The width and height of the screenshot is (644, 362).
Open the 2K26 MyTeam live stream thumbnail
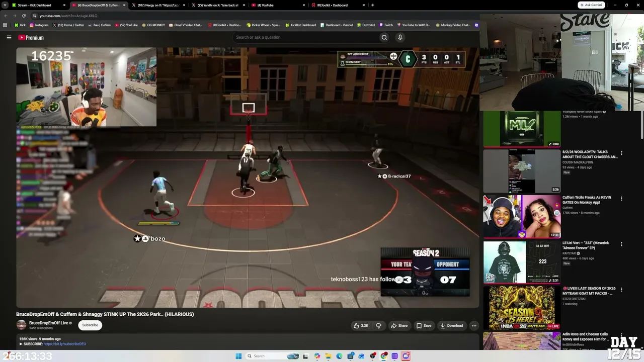(522, 308)
